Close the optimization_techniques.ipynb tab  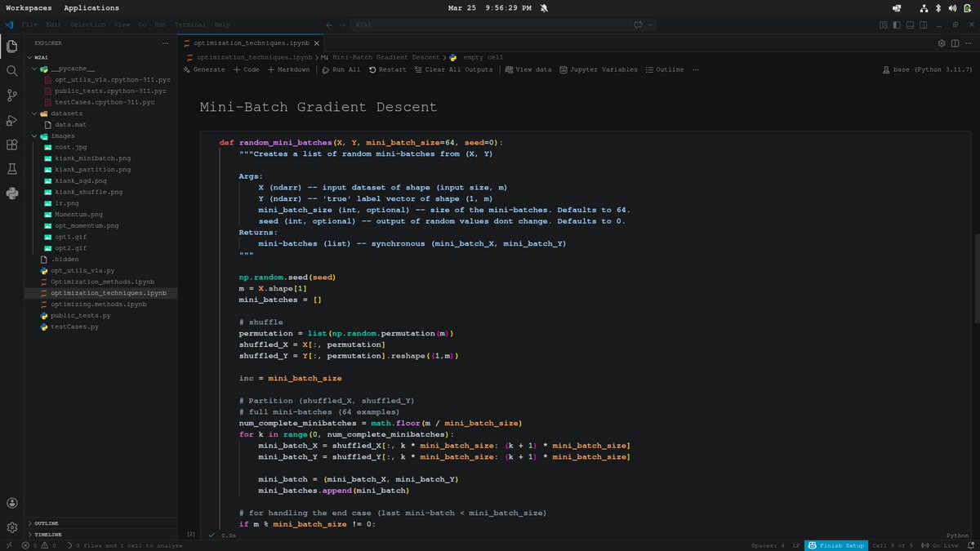tap(318, 42)
